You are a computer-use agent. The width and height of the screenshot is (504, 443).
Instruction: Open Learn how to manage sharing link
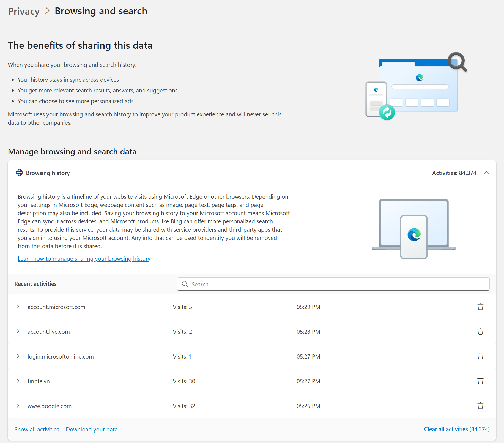point(84,259)
